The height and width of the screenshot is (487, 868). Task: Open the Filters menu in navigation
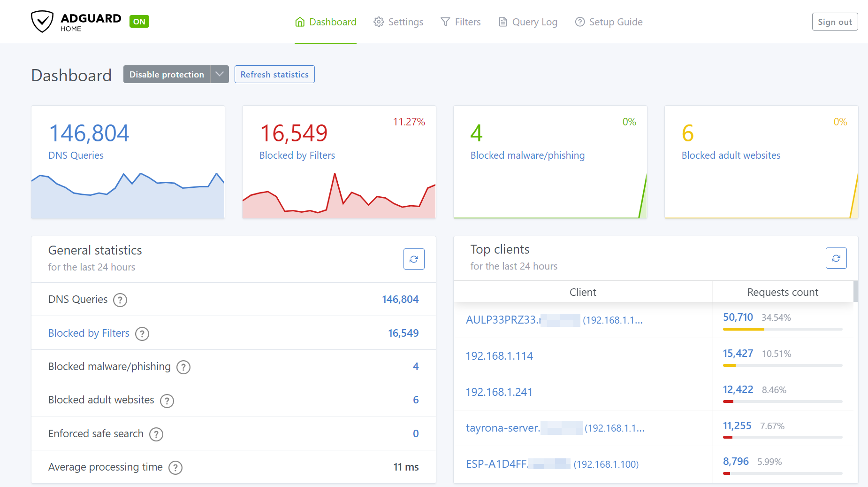coord(461,22)
